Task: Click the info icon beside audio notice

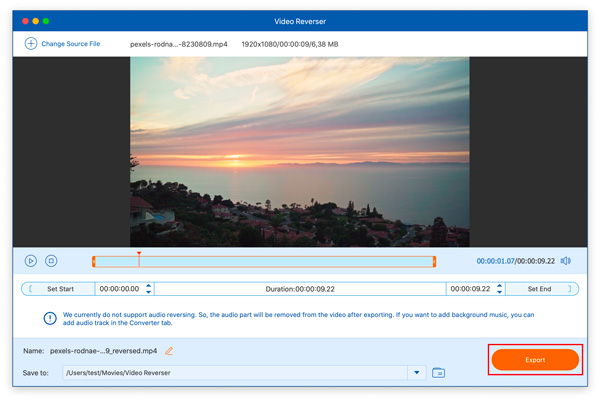Action: (50, 319)
